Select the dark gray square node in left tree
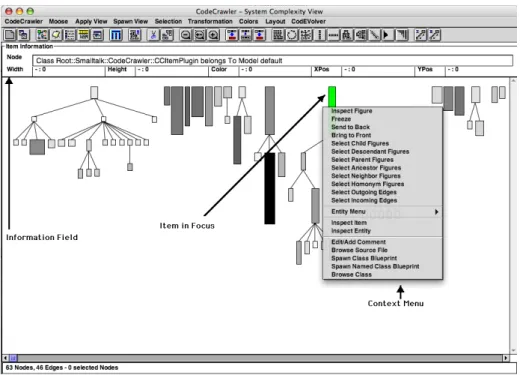520x375 pixels. [37, 147]
